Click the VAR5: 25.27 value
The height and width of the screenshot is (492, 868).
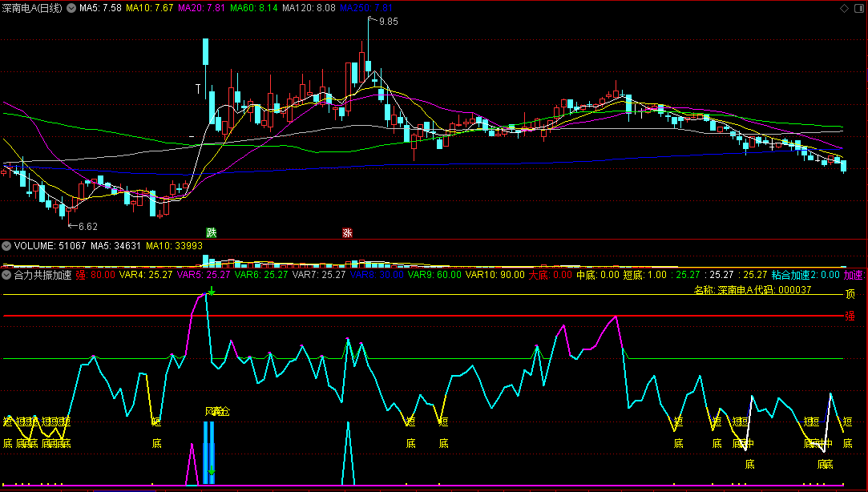click(203, 275)
